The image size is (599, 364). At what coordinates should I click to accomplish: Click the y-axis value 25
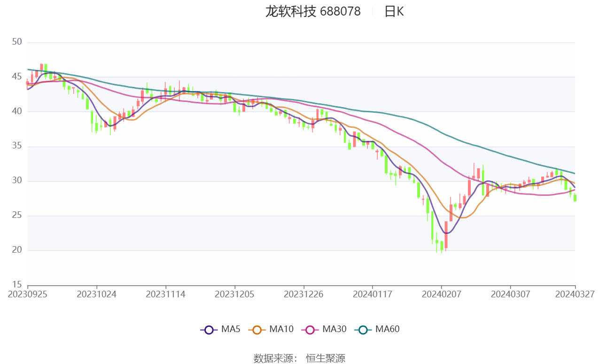tap(17, 216)
